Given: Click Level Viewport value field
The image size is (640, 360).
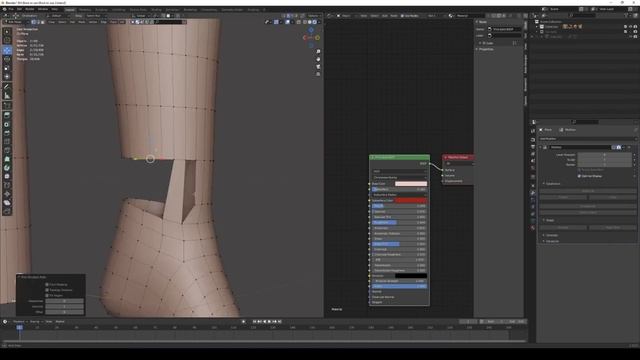Looking at the screenshot, I should point(604,155).
